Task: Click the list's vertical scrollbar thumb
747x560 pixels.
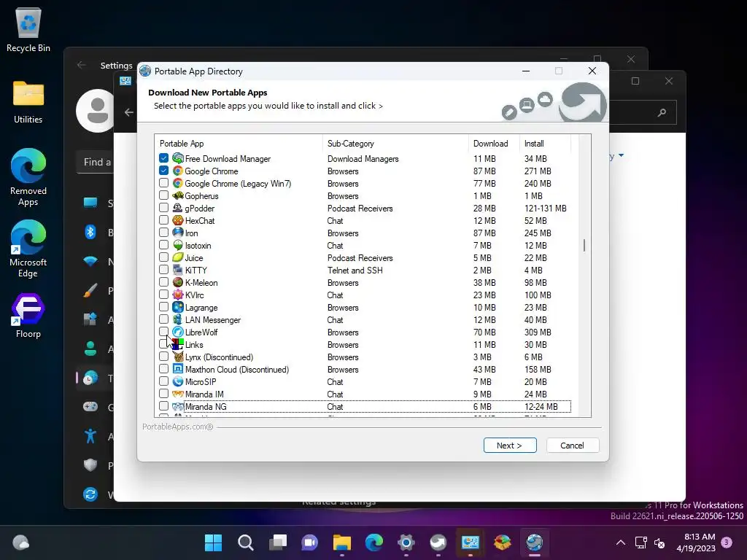Action: pos(584,245)
